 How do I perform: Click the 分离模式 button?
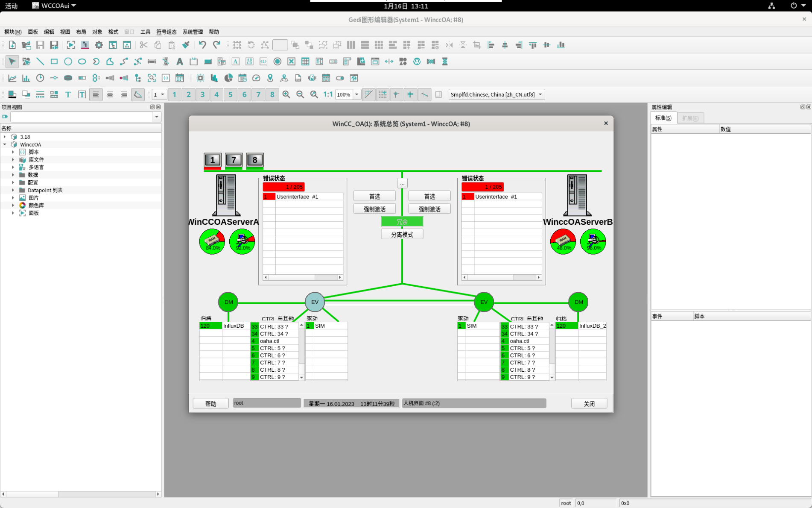pos(402,234)
